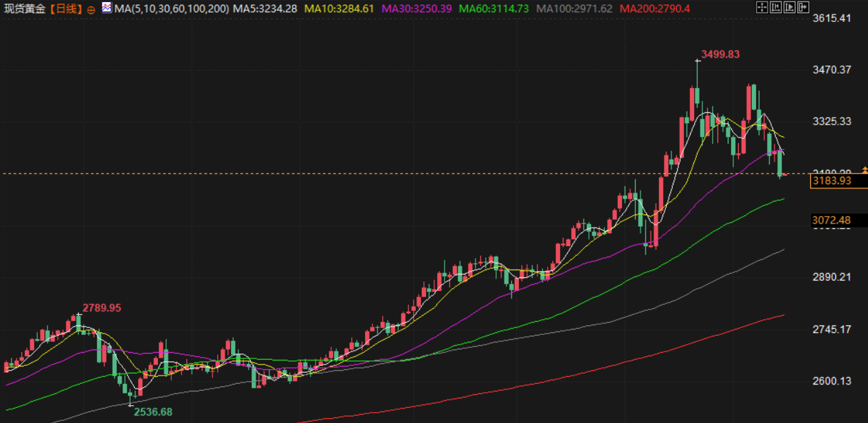This screenshot has width=868, height=423.
Task: Click the 2789.95 peak price label
Action: (102, 307)
